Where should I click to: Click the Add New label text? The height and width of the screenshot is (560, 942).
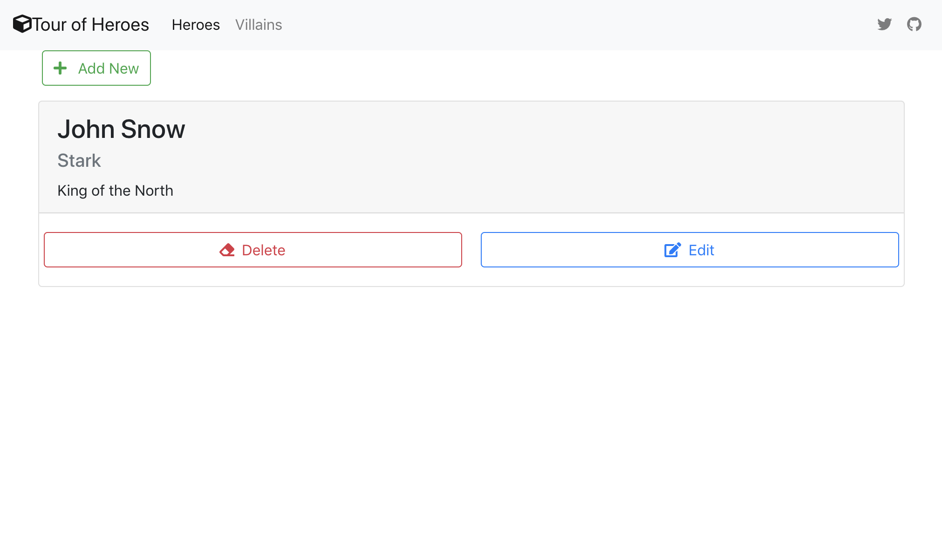[109, 68]
